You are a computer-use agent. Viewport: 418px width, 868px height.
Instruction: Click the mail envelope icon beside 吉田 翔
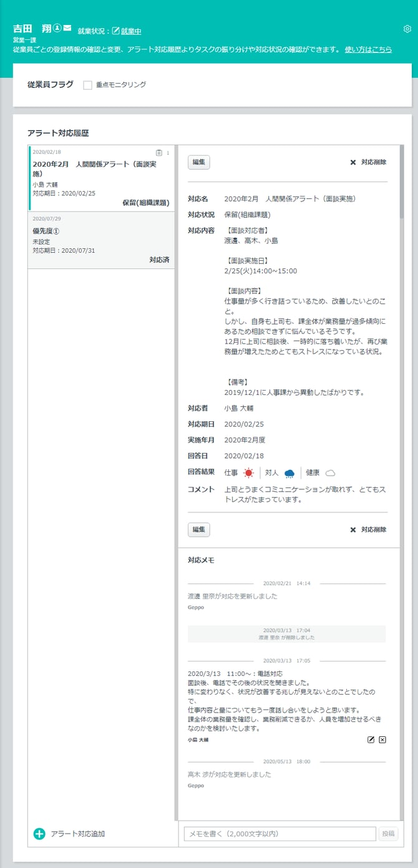point(67,28)
